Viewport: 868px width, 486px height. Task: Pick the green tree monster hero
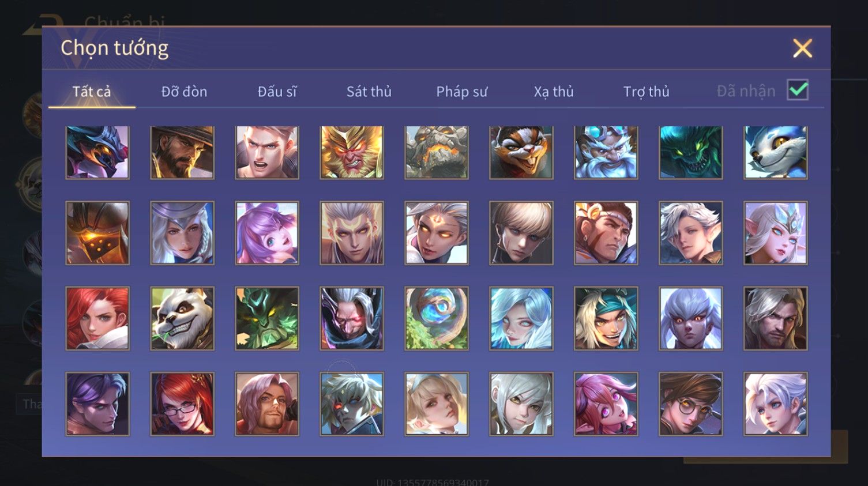267,318
